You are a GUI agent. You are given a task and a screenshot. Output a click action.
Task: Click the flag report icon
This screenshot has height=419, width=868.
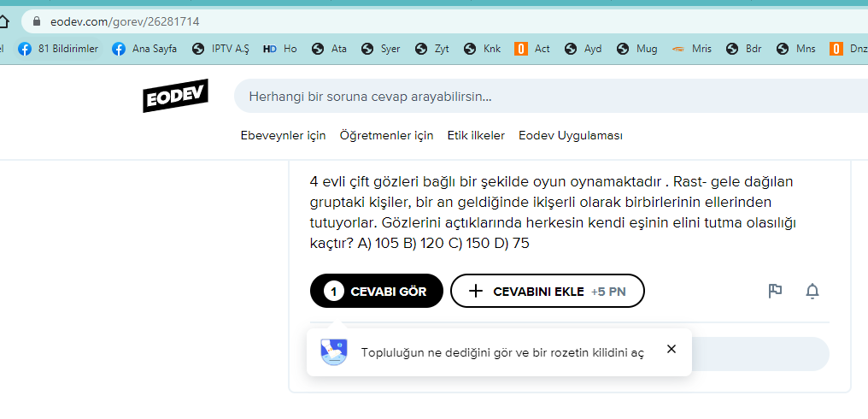tap(775, 291)
